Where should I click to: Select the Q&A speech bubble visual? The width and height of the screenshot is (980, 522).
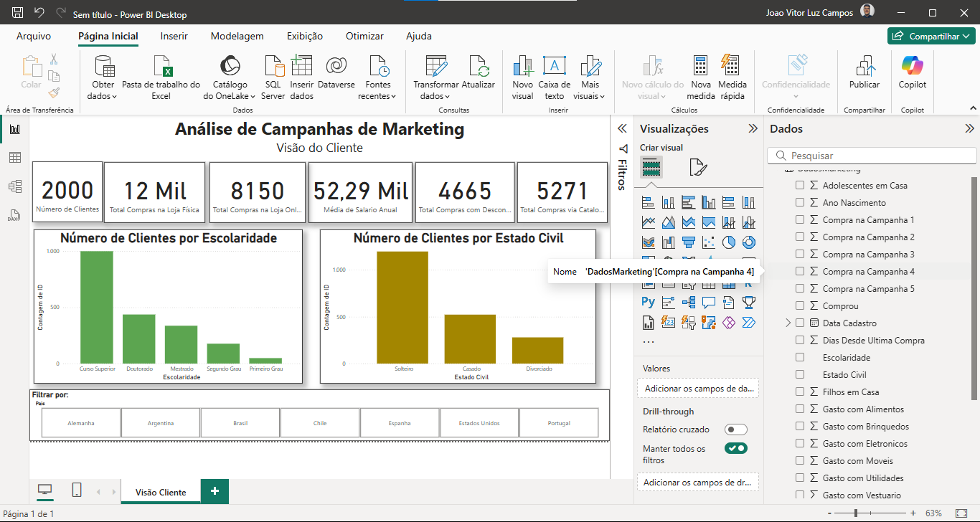[708, 302]
